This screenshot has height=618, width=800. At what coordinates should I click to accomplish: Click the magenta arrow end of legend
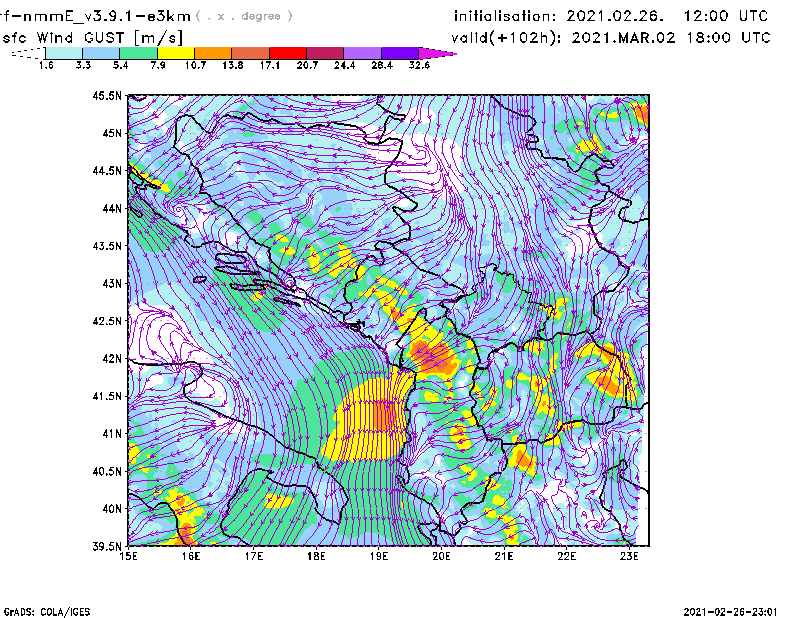click(436, 53)
